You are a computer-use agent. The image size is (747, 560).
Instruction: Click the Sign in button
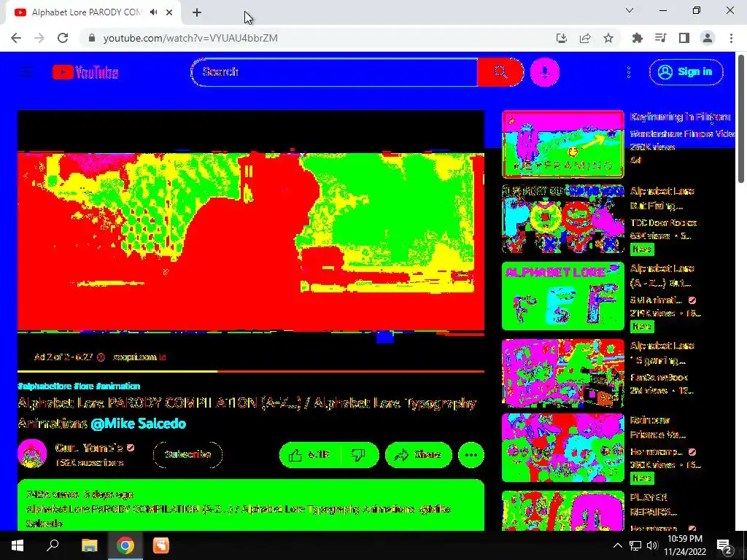pyautogui.click(x=686, y=72)
